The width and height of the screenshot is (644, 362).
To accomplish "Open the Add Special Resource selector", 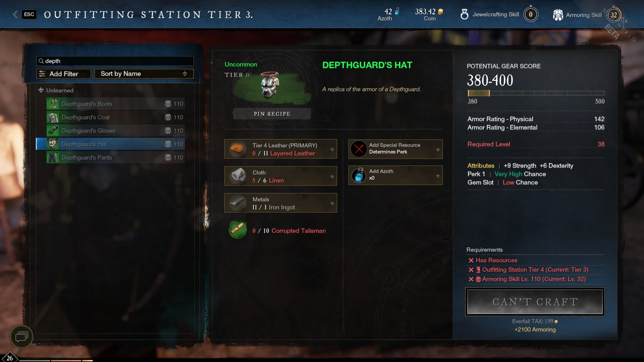I will pyautogui.click(x=395, y=149).
